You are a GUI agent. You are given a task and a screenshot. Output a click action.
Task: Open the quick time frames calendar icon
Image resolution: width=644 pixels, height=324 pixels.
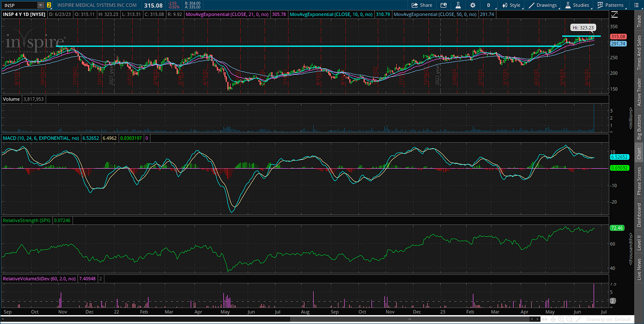444,5
